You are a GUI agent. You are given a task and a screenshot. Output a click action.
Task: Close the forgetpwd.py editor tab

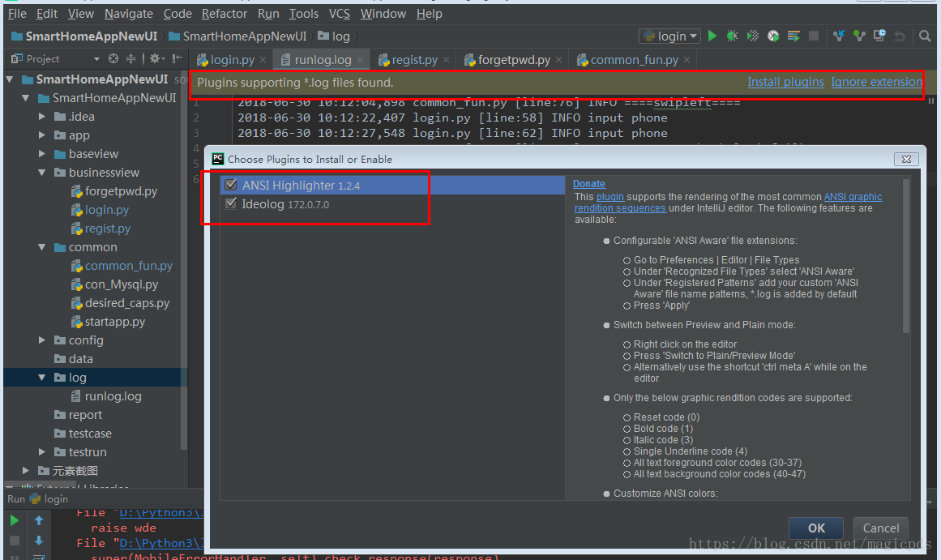(x=558, y=60)
